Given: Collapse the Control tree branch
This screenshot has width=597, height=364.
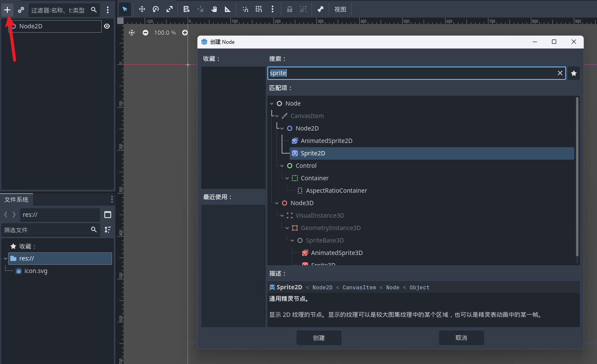Looking at the screenshot, I should tap(282, 166).
